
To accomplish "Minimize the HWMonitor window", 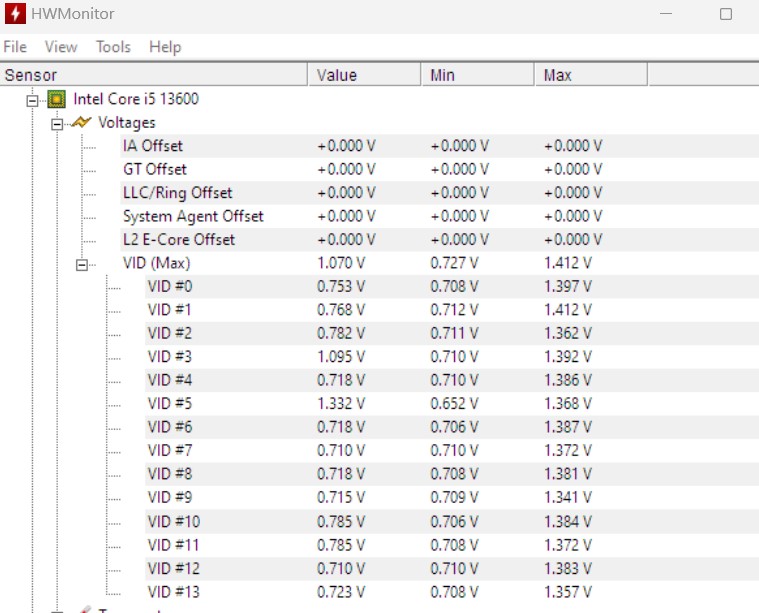I will (666, 14).
